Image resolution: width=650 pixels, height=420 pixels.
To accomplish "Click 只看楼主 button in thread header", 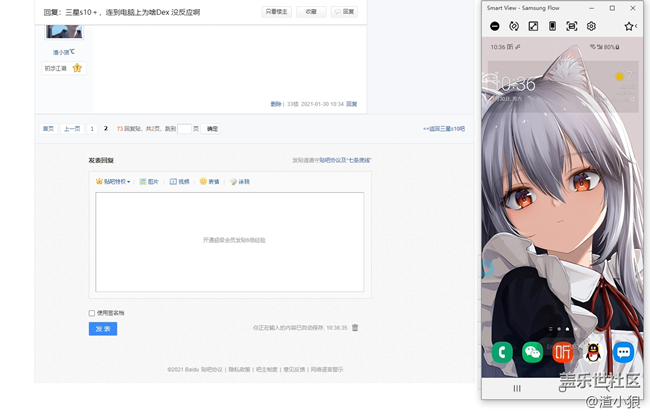I will (276, 12).
